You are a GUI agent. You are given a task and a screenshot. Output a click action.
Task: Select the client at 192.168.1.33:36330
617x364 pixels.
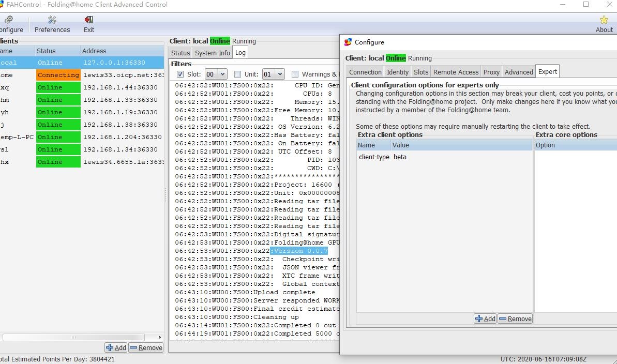pos(82,100)
